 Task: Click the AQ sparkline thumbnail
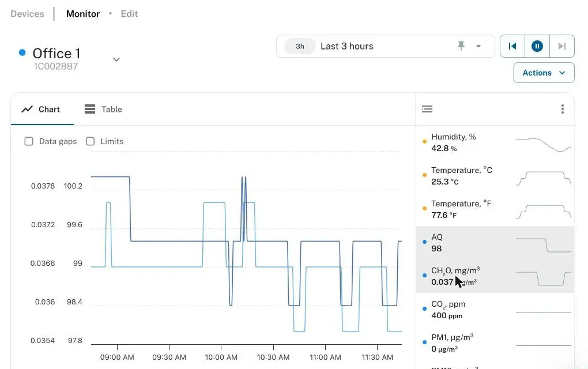coord(544,245)
